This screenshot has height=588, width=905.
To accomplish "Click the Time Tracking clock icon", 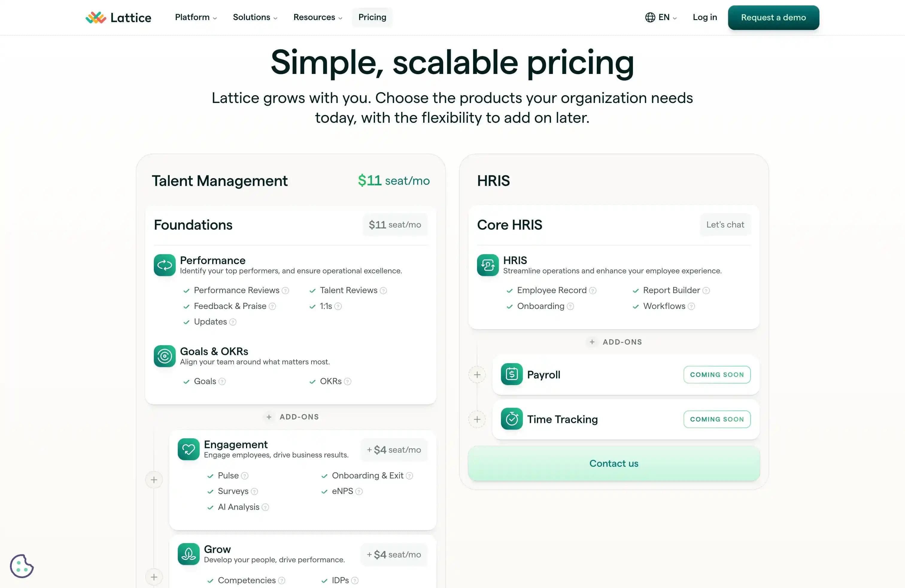I will click(x=511, y=419).
